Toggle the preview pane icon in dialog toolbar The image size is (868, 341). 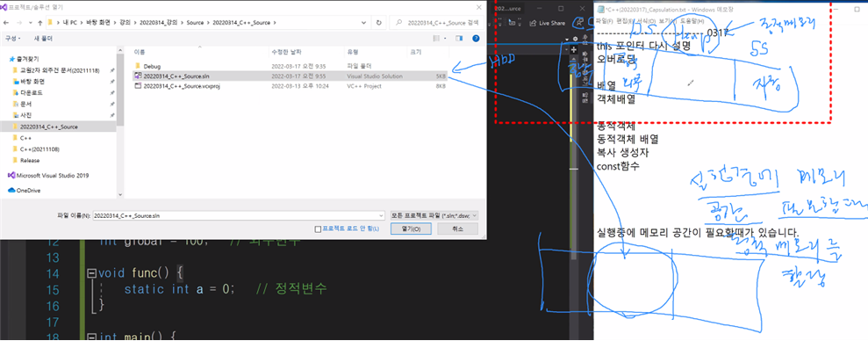click(459, 39)
